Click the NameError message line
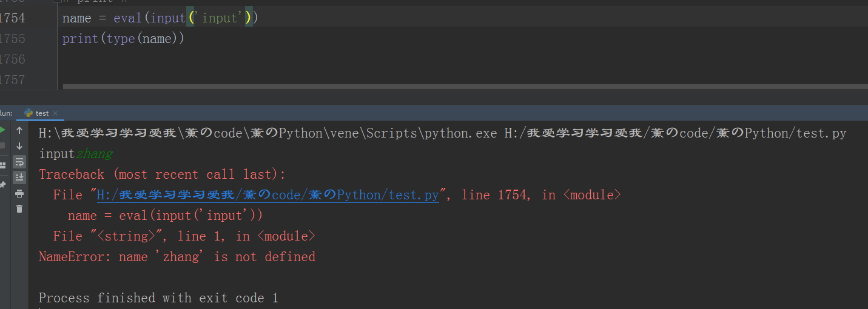The image size is (868, 309). pos(177,257)
